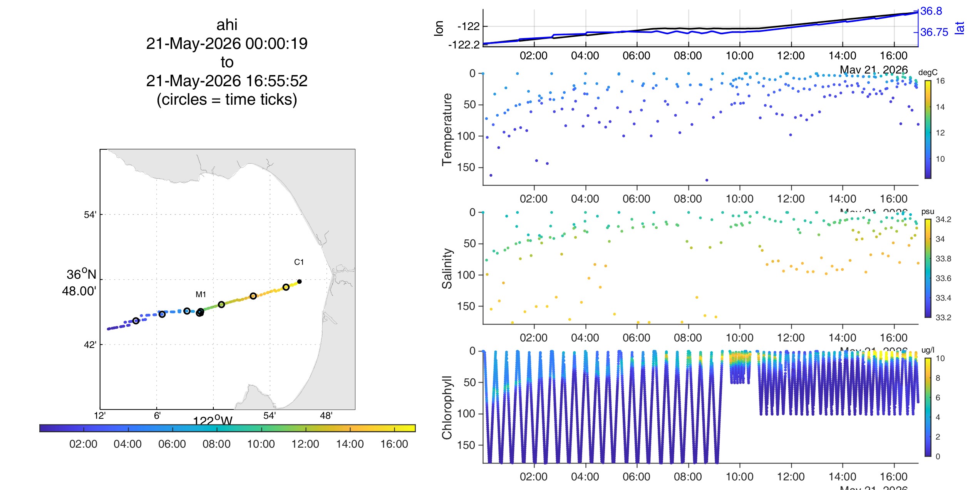Click the 12:00 tick under the Temperature plot
This screenshot has height=490, width=980.
coord(791,199)
